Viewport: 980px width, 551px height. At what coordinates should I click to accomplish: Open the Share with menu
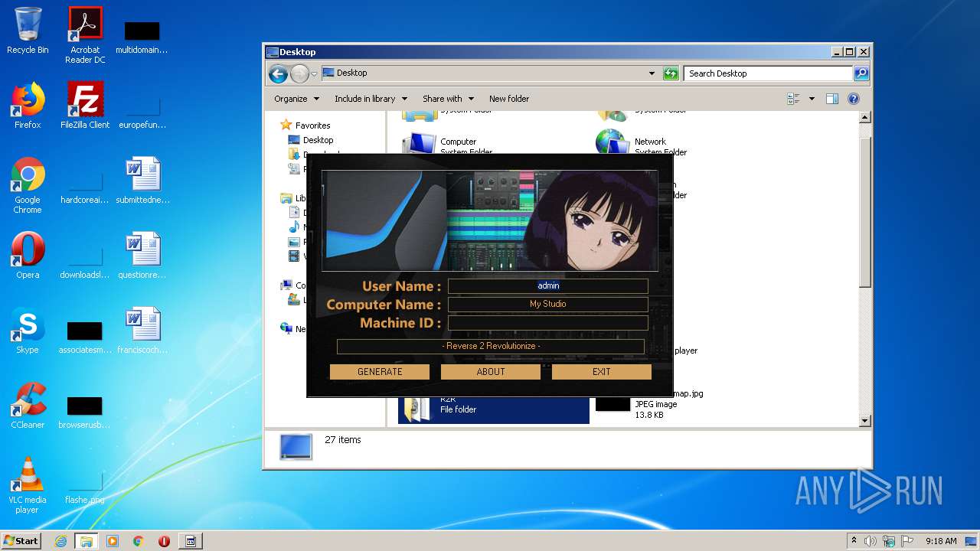(x=448, y=99)
